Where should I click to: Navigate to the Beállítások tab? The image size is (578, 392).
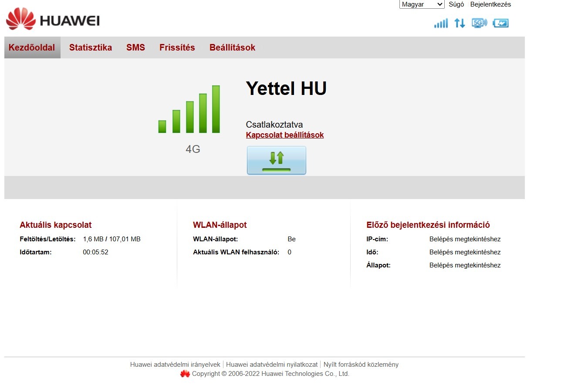232,47
